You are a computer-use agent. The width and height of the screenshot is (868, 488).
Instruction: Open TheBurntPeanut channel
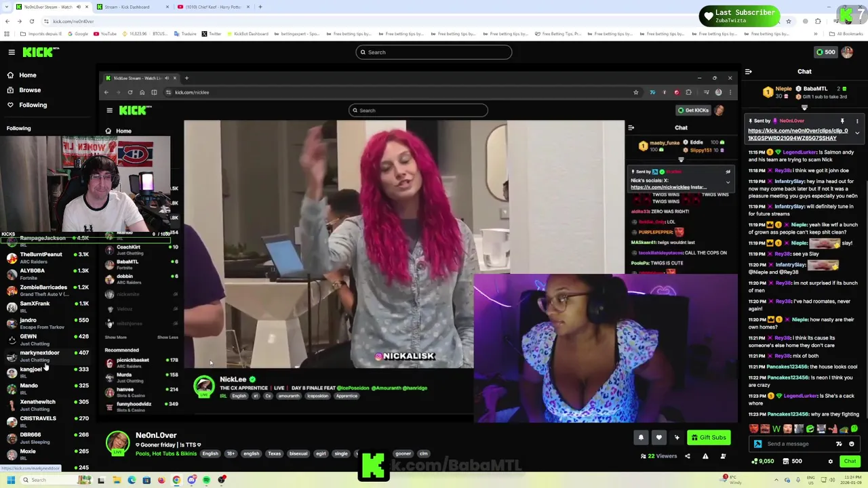[47, 258]
